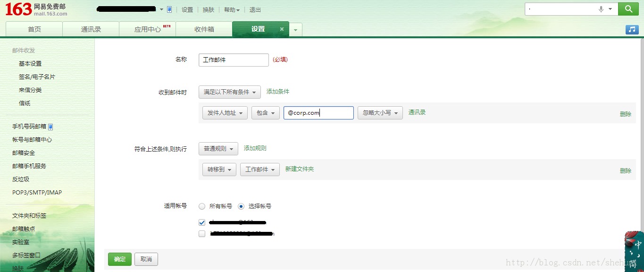Open the tab list dropdown arrow
Screen dimensions: 644x272
click(295, 30)
